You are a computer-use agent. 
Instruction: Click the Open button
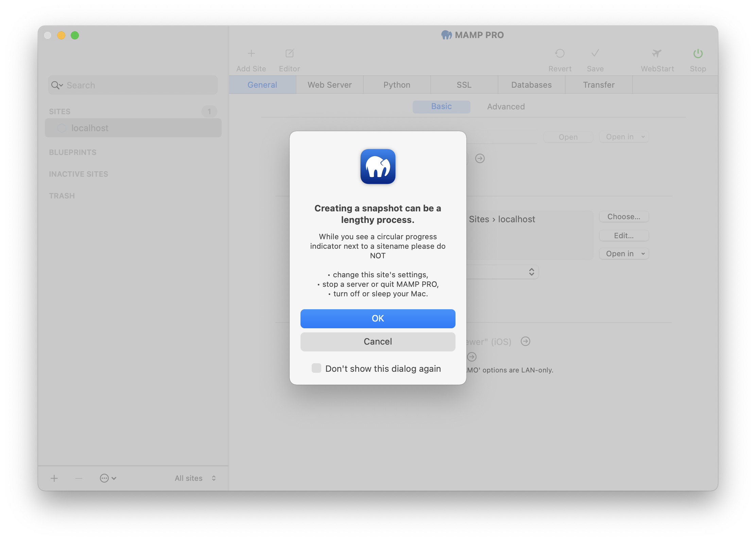(568, 137)
